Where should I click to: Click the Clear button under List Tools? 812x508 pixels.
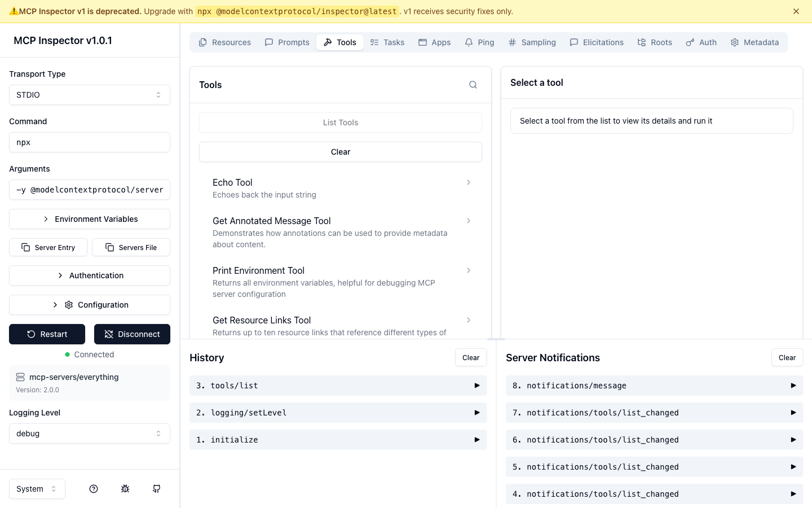pyautogui.click(x=341, y=152)
